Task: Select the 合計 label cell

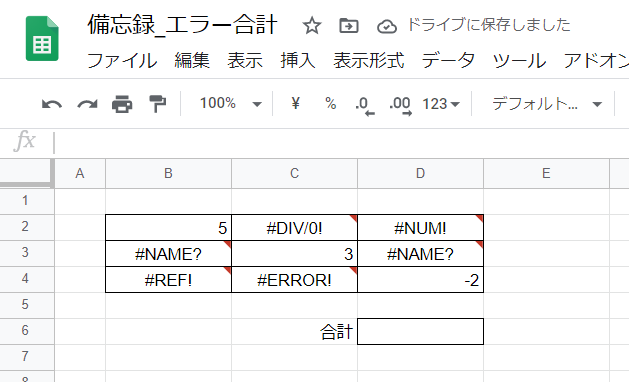Action: point(294,331)
